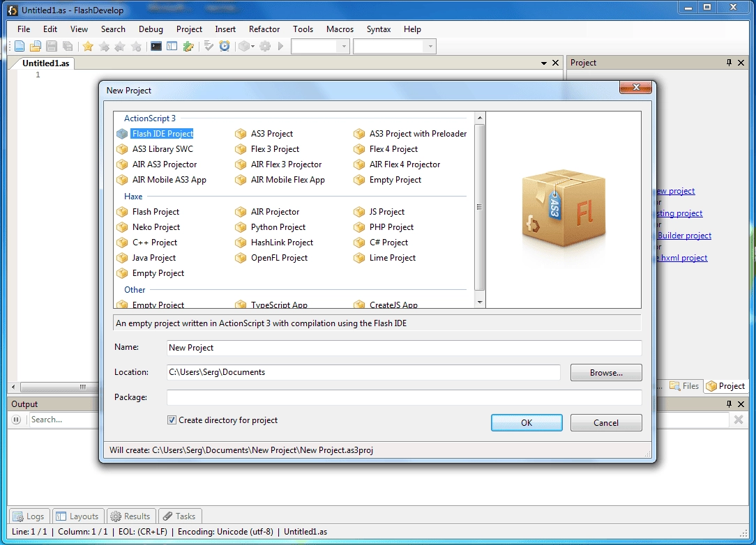Image resolution: width=756 pixels, height=545 pixels.
Task: Open the Layouts bottom tab
Action: point(77,516)
